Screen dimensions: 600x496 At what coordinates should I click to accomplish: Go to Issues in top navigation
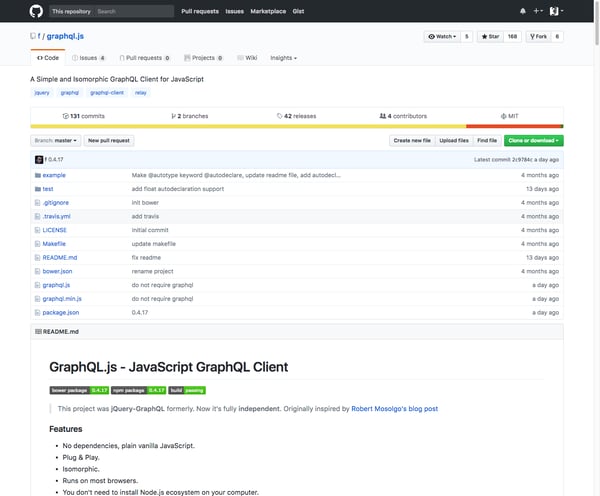(235, 11)
